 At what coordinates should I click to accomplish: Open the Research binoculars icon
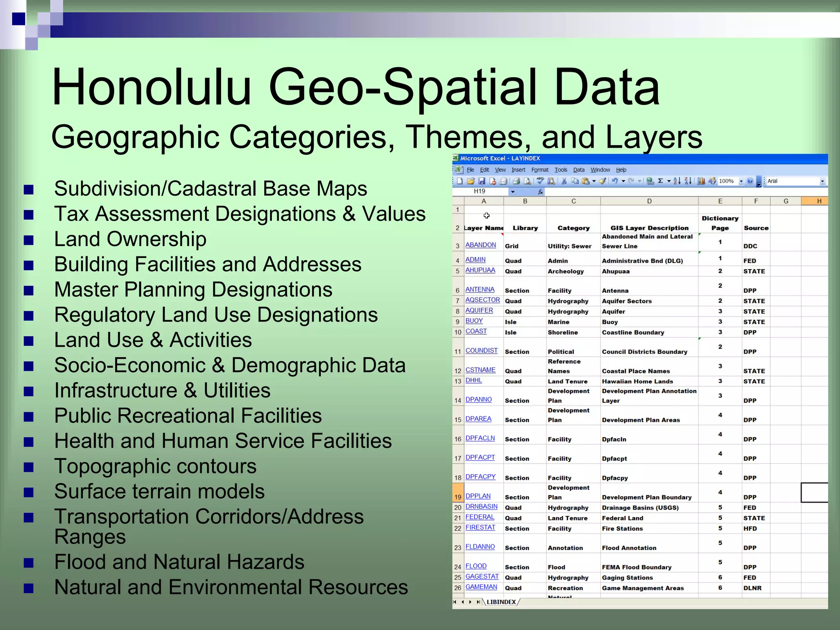(551, 181)
